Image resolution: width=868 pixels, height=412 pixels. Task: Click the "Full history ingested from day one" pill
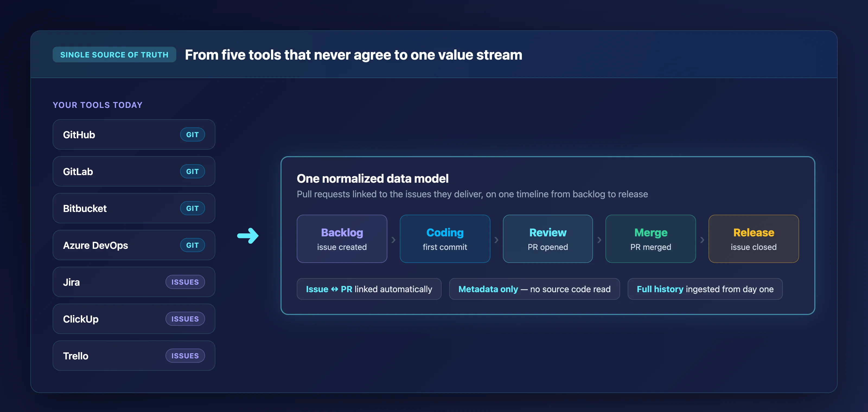point(705,289)
